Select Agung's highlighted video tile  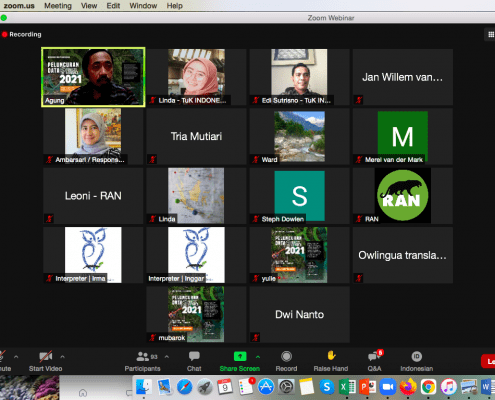point(93,77)
